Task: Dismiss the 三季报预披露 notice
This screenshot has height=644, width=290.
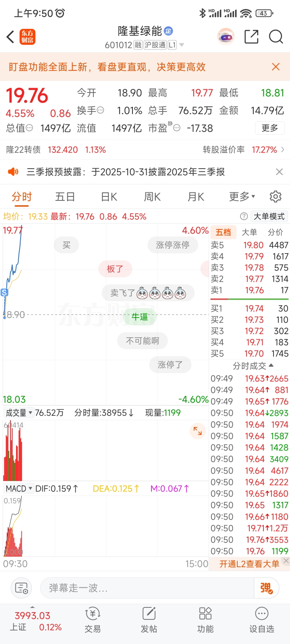Action: (279, 172)
